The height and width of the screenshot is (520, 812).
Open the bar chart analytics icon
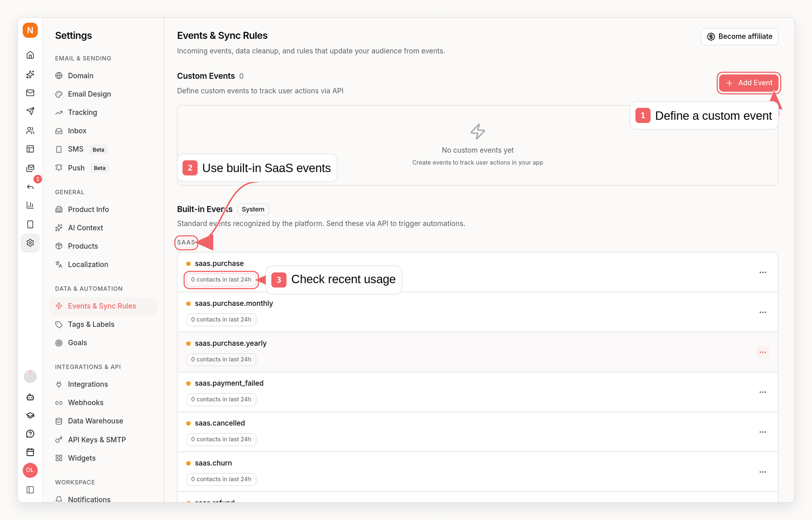point(30,205)
